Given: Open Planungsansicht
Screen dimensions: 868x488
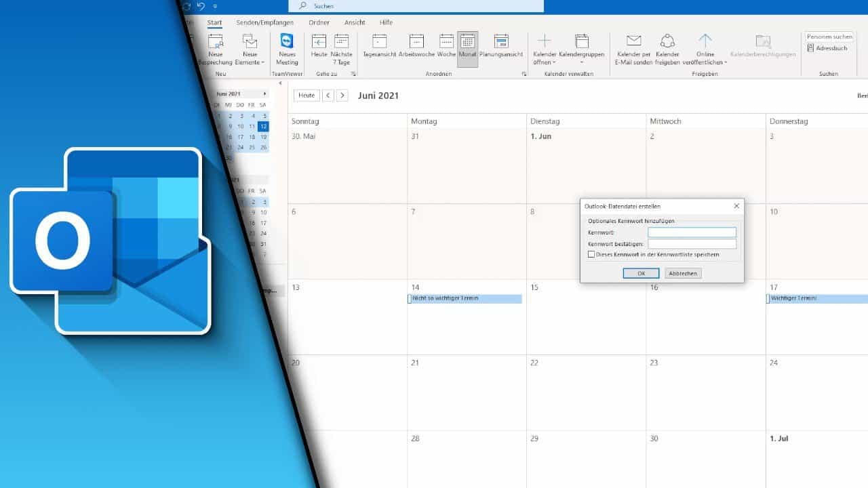Looking at the screenshot, I should (x=501, y=45).
